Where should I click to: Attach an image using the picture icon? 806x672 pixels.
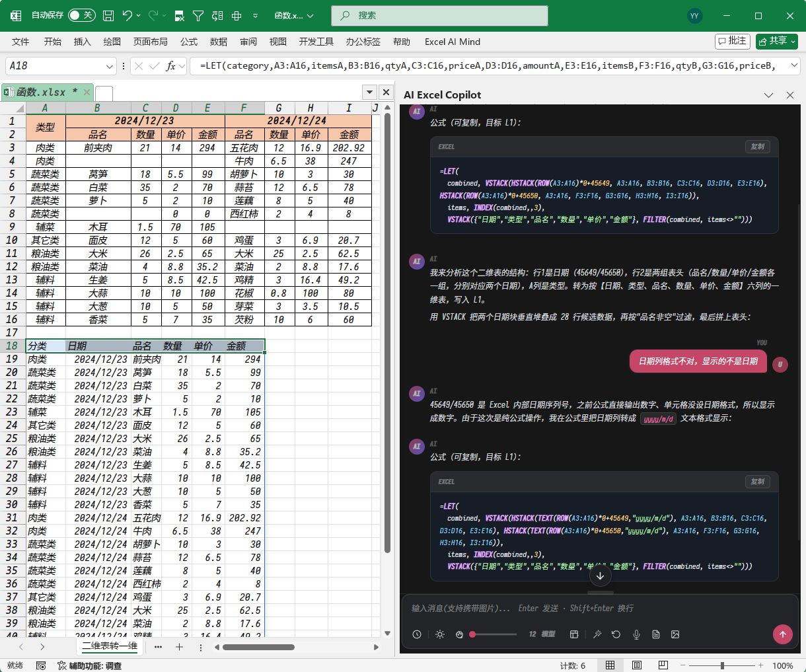[675, 634]
